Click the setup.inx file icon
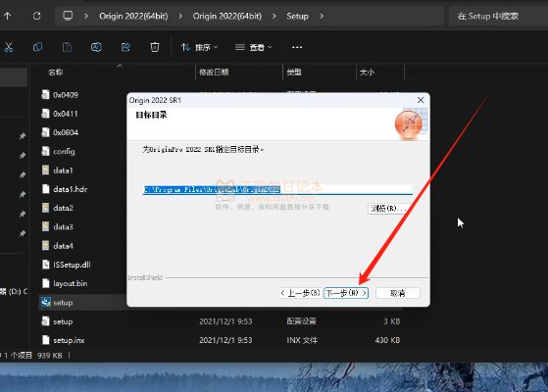Screen dimensions: 548x392 click(46, 340)
